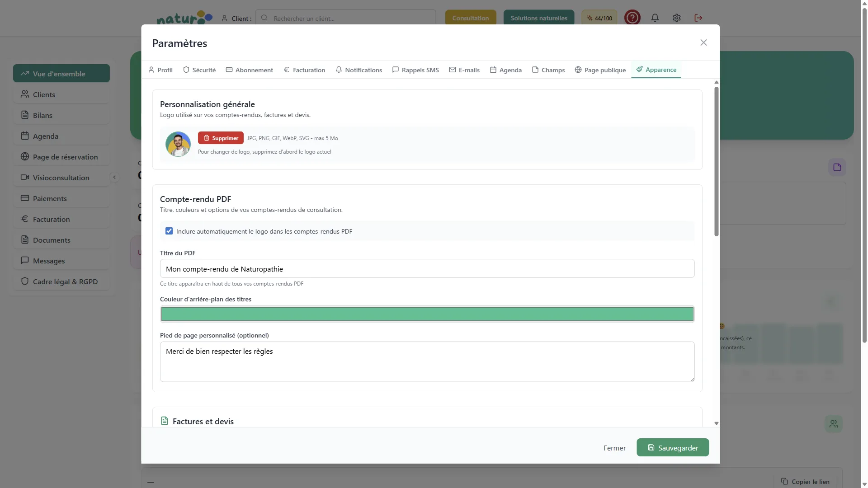
Task: Click the dialog scrollbar up arrow
Action: pos(716,82)
